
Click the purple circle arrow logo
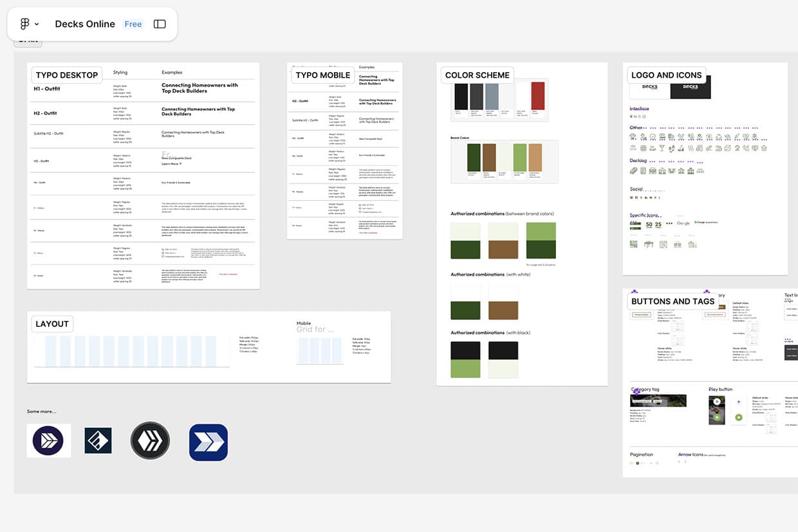click(x=48, y=441)
